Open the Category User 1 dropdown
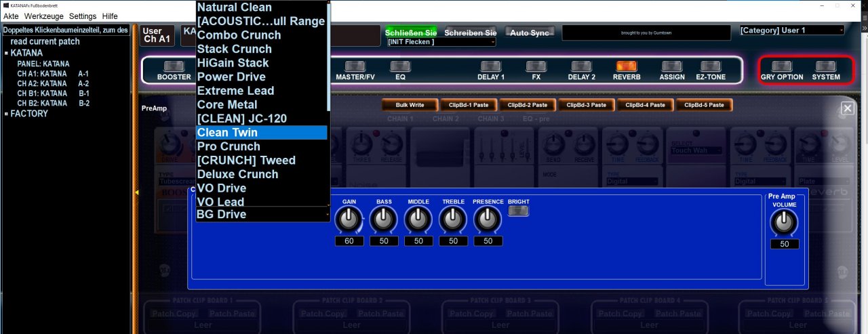The image size is (868, 334). click(791, 30)
